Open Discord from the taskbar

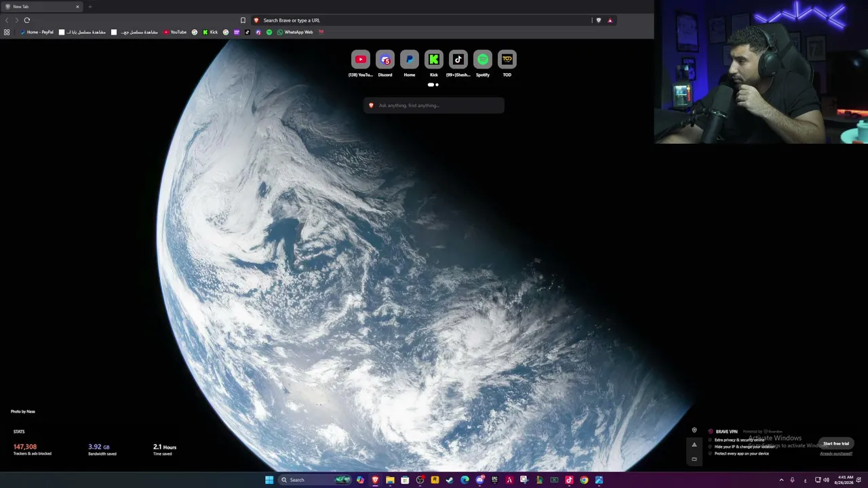(x=479, y=480)
